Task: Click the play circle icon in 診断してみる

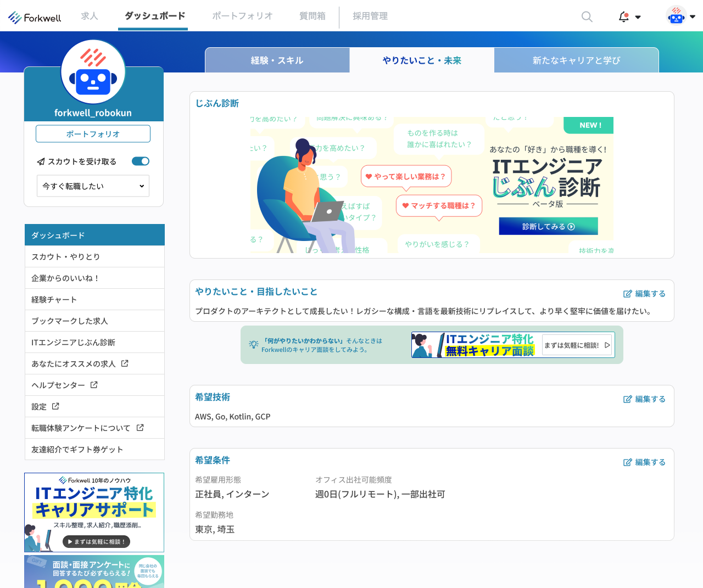Action: tap(571, 226)
